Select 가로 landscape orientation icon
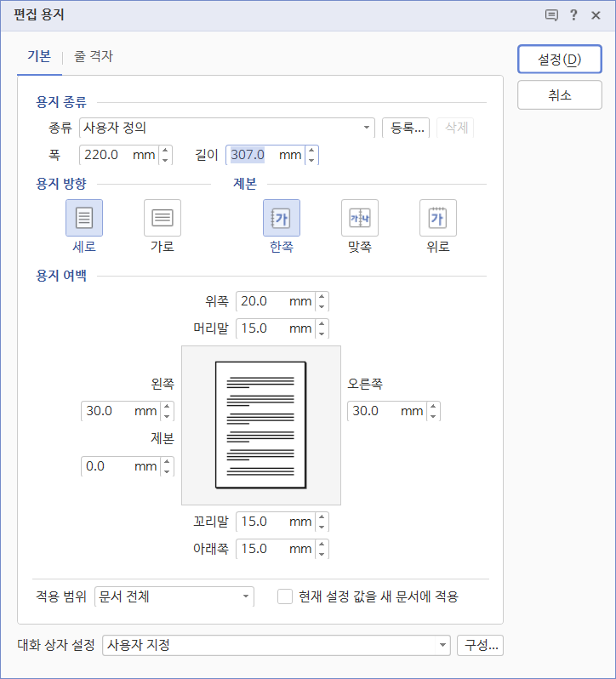The height and width of the screenshot is (679, 616). pyautogui.click(x=163, y=218)
